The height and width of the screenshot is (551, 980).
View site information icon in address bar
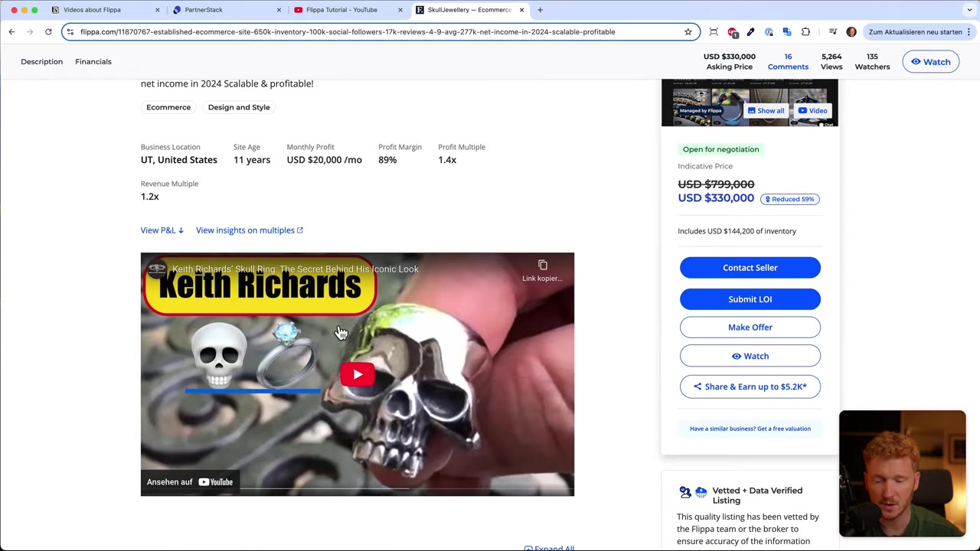click(x=70, y=31)
